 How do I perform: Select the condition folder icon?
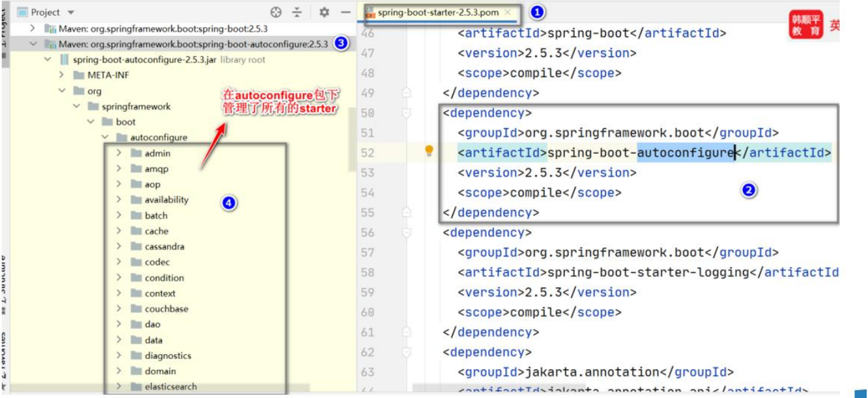click(x=136, y=278)
